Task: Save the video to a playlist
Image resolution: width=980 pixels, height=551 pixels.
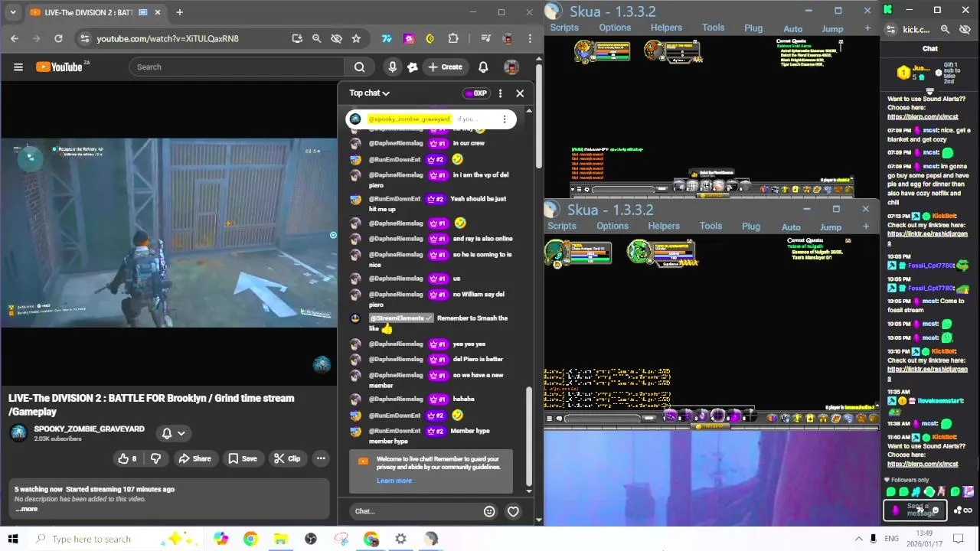Action: tap(242, 458)
